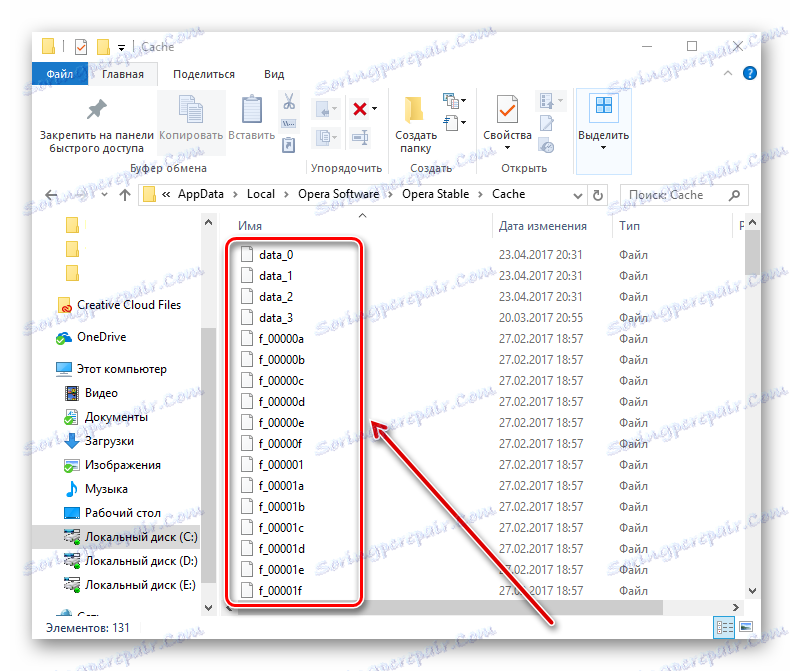Switch to large icons view in status bar
793x671 pixels.
[746, 627]
